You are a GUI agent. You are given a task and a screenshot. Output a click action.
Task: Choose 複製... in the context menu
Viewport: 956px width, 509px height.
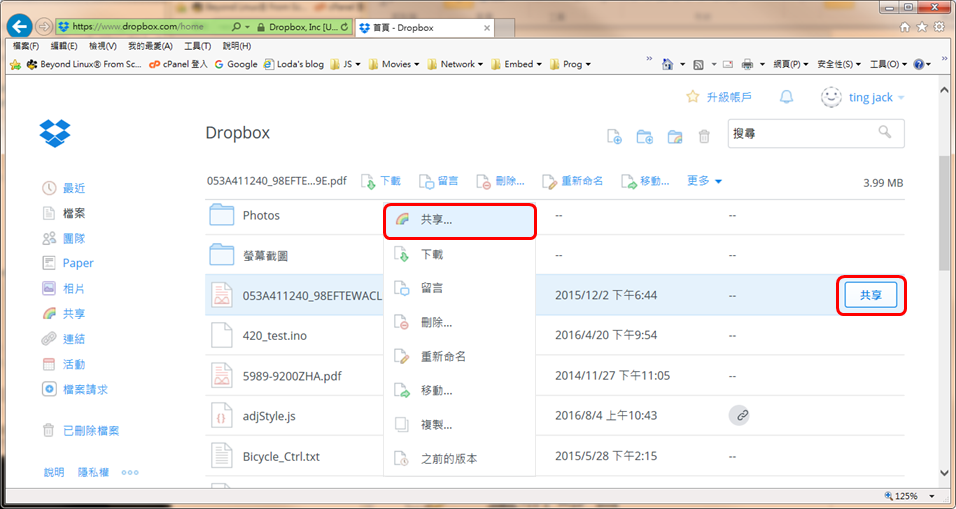point(460,425)
